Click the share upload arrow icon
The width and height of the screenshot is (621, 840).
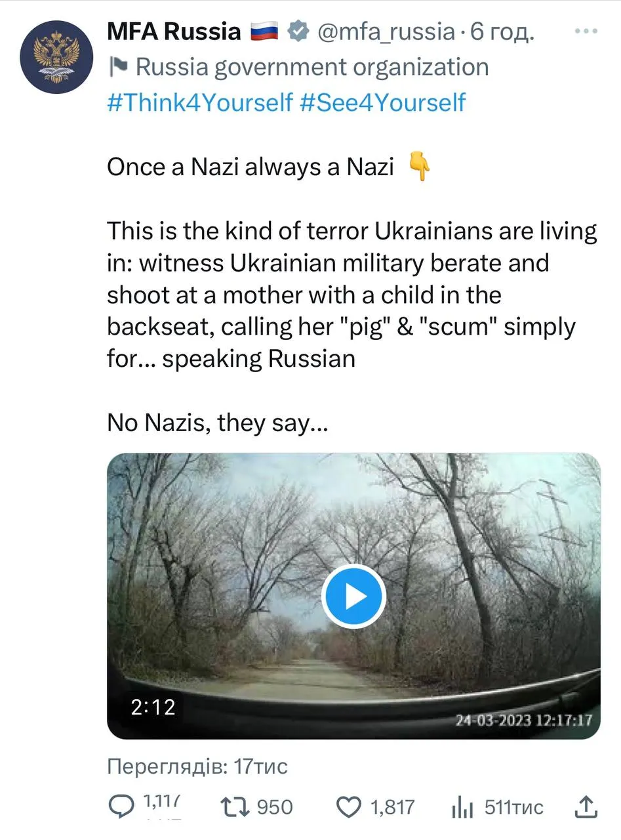coord(585,807)
